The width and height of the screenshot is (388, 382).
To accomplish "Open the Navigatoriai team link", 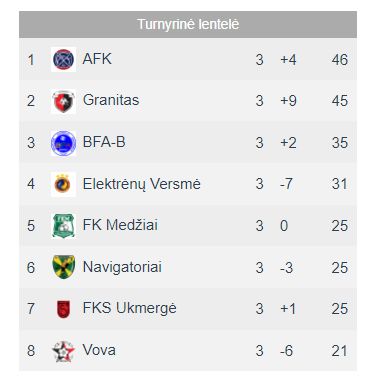I will click(122, 267).
